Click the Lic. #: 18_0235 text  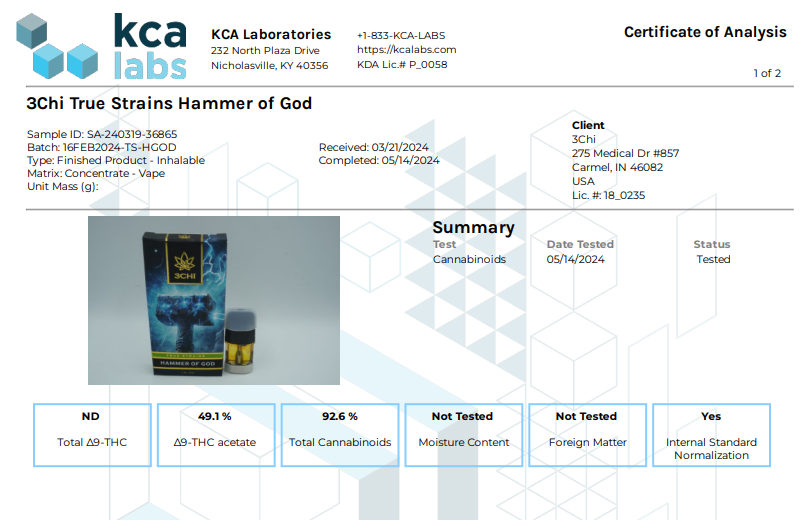click(x=608, y=196)
